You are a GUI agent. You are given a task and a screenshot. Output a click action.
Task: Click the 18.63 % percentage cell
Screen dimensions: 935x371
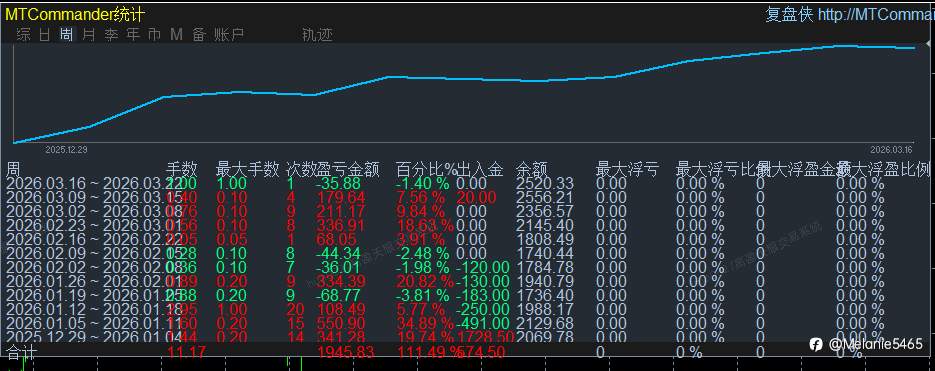425,225
